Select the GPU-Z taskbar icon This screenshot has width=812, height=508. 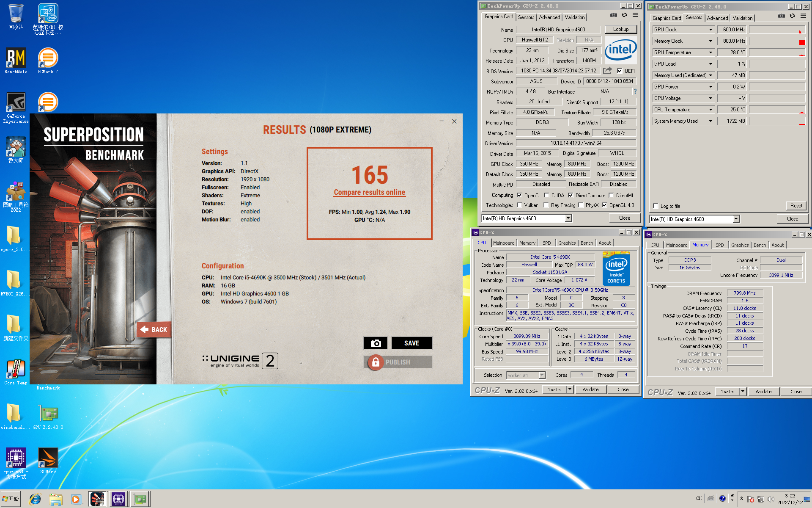click(140, 500)
